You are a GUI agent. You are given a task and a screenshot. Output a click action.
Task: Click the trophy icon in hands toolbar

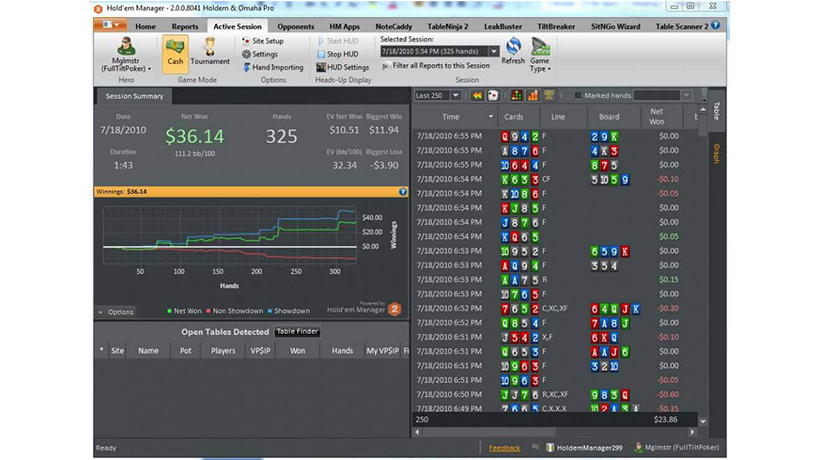549,95
